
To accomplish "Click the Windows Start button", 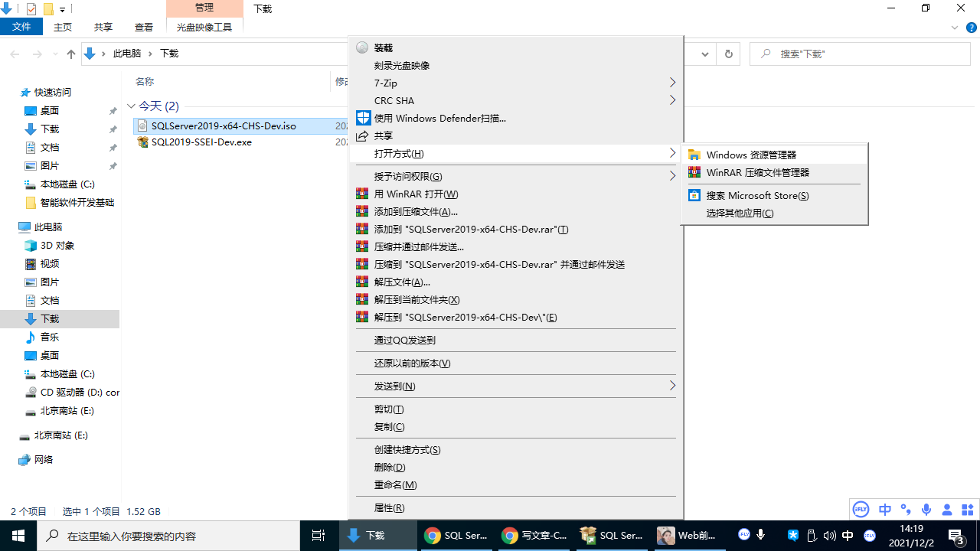I will point(18,536).
